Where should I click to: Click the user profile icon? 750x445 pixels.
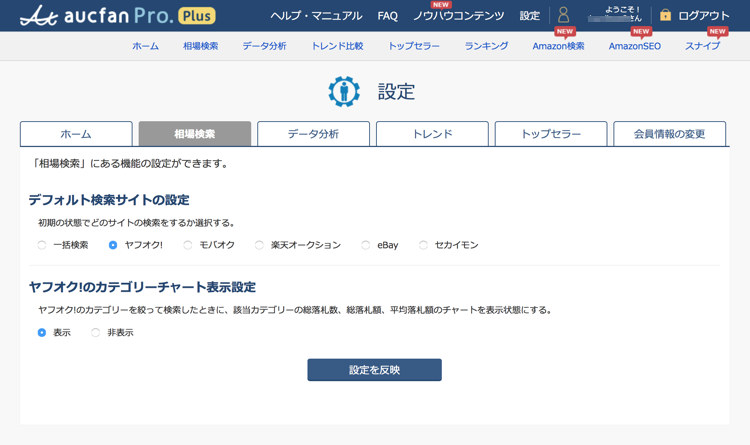[563, 16]
